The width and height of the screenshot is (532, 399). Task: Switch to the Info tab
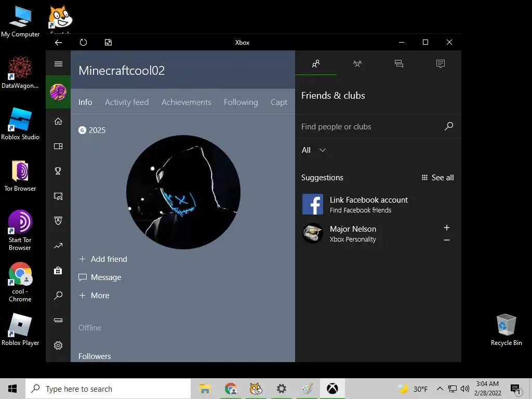coord(85,102)
